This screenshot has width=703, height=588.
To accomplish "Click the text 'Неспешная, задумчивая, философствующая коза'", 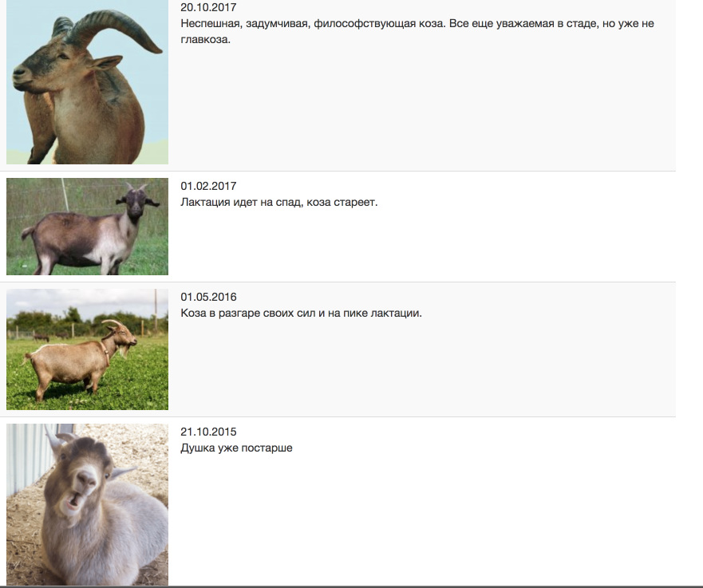I will tap(313, 24).
